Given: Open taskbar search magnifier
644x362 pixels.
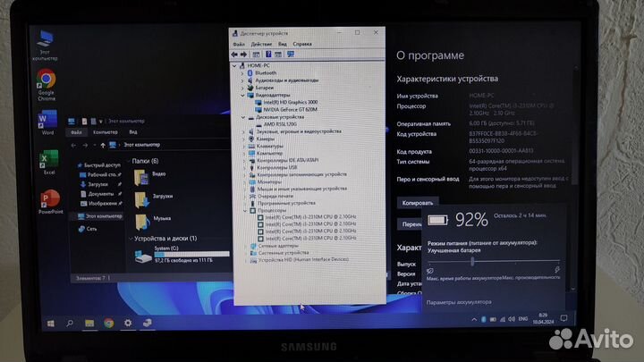Looking at the screenshot, I should coord(70,324).
